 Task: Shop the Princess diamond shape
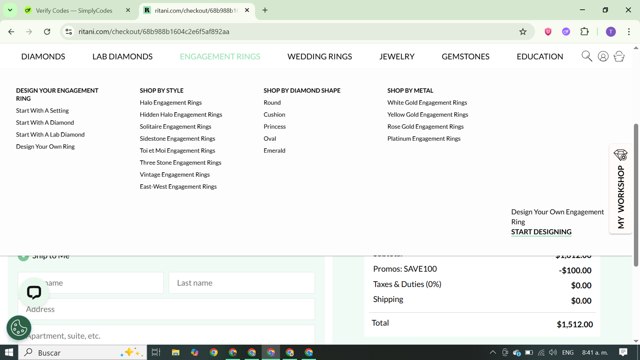click(275, 127)
